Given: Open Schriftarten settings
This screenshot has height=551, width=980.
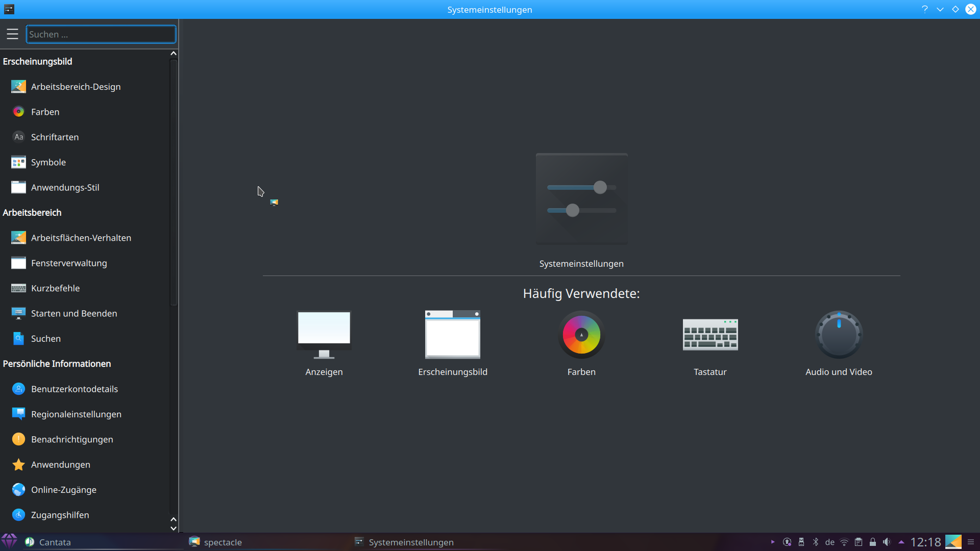Looking at the screenshot, I should [x=55, y=137].
